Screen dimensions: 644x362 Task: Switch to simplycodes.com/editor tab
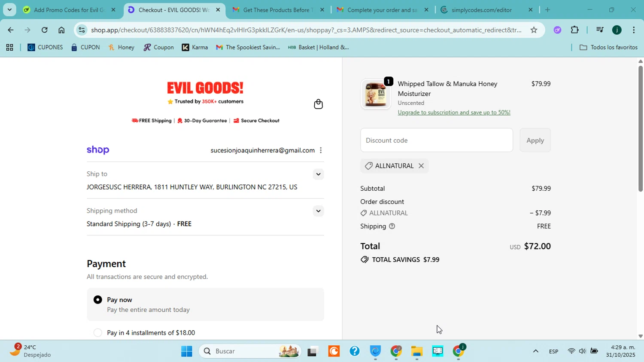486,9
